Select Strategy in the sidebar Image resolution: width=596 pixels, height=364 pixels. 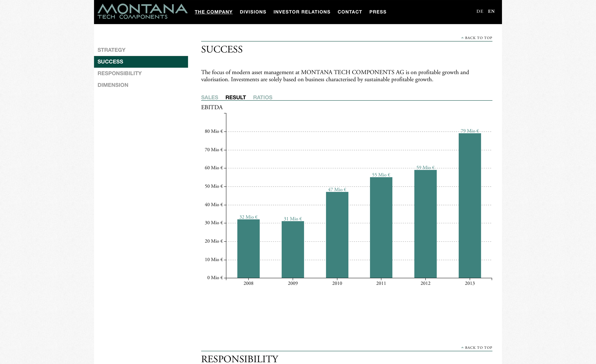click(x=111, y=50)
